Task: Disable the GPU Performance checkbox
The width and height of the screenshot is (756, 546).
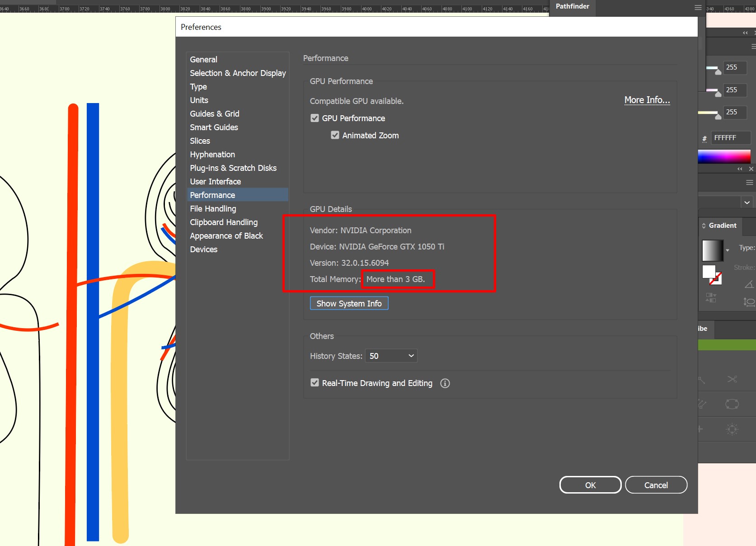Action: pyautogui.click(x=315, y=118)
